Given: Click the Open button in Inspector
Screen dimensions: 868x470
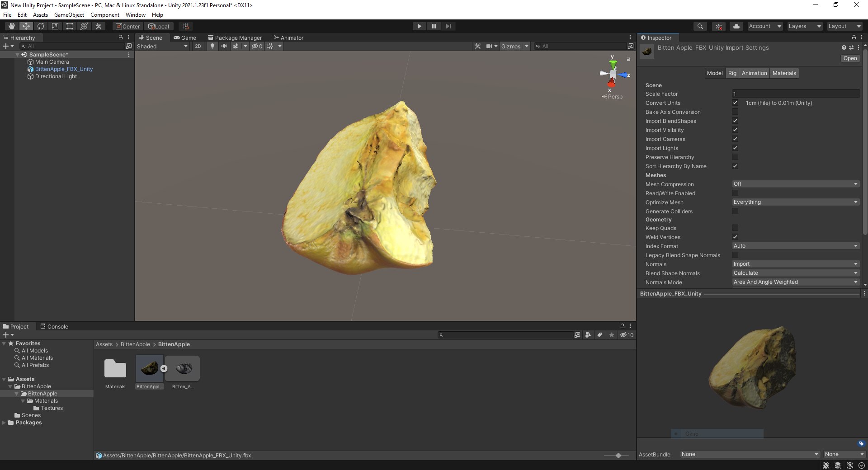Looking at the screenshot, I should coord(850,58).
